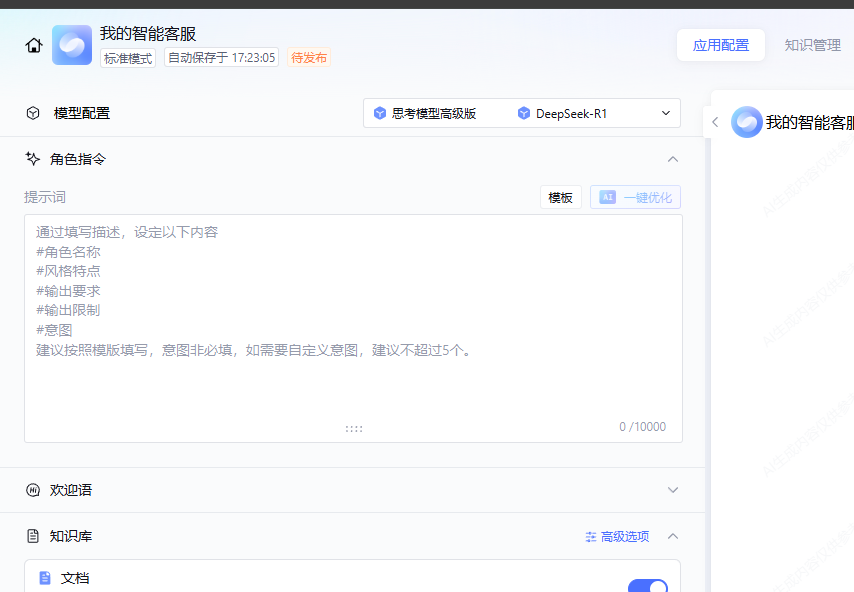
Task: Click the document icon beside 文档
Action: click(43, 577)
